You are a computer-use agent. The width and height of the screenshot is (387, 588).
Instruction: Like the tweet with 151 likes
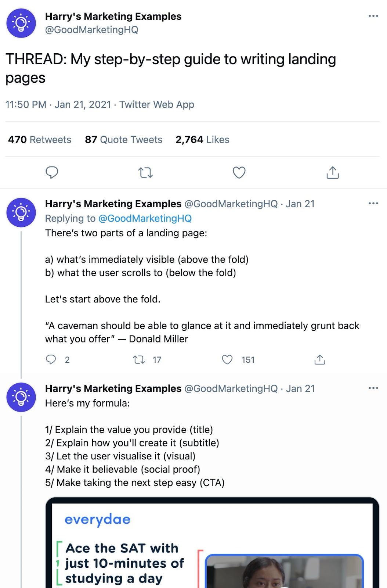tap(227, 359)
